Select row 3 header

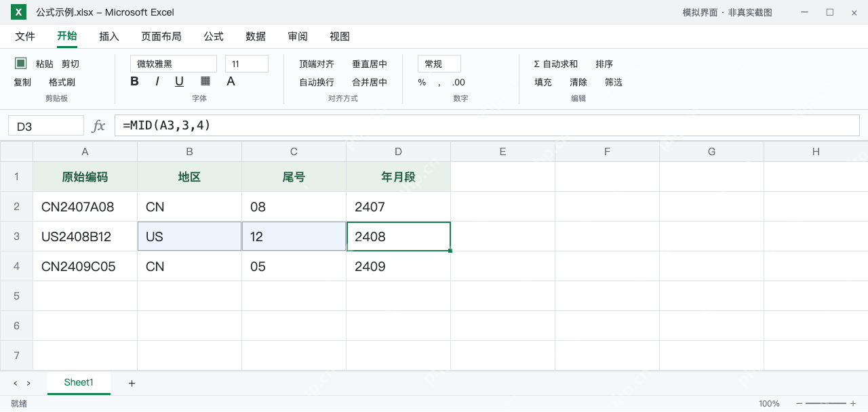tap(16, 236)
